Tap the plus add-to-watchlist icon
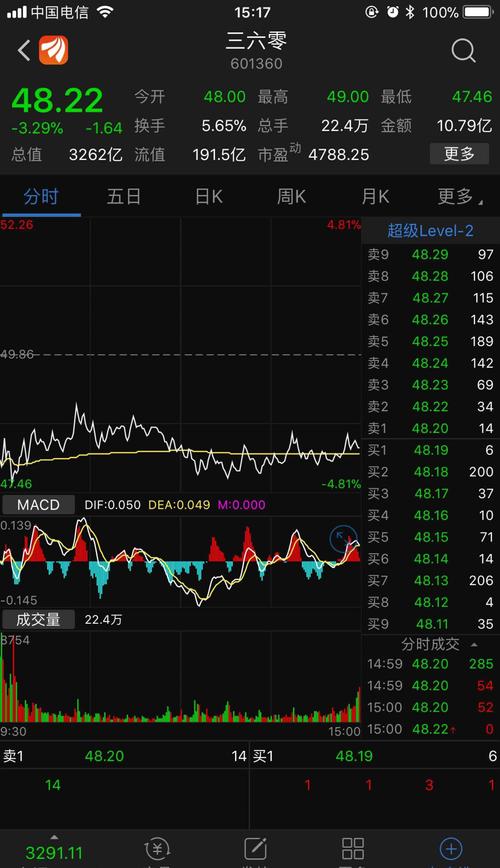 point(451,849)
